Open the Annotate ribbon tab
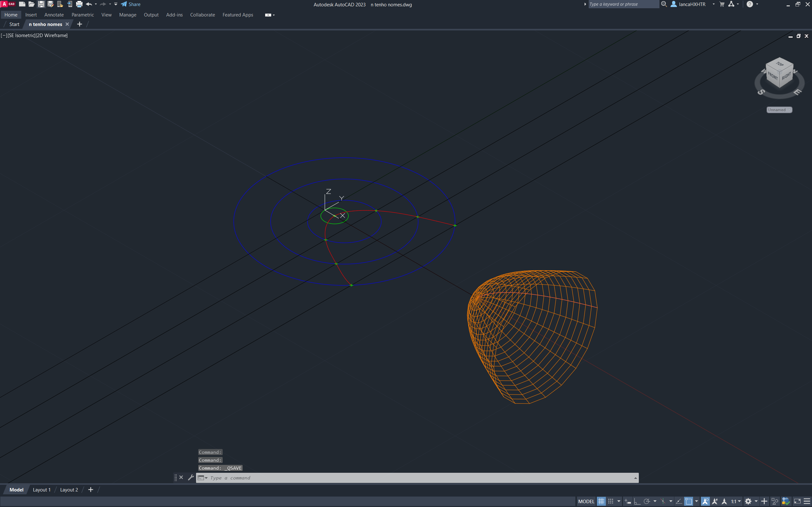The height and width of the screenshot is (507, 812). (54, 15)
